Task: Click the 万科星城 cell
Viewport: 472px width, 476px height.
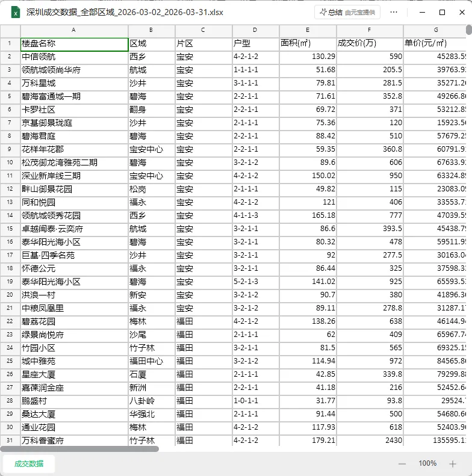Action: [74, 83]
